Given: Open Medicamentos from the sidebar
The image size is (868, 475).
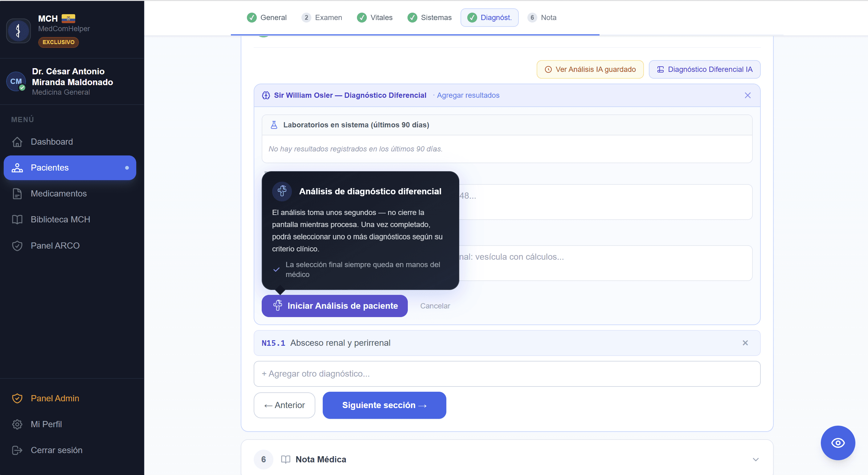Looking at the screenshot, I should (59, 193).
